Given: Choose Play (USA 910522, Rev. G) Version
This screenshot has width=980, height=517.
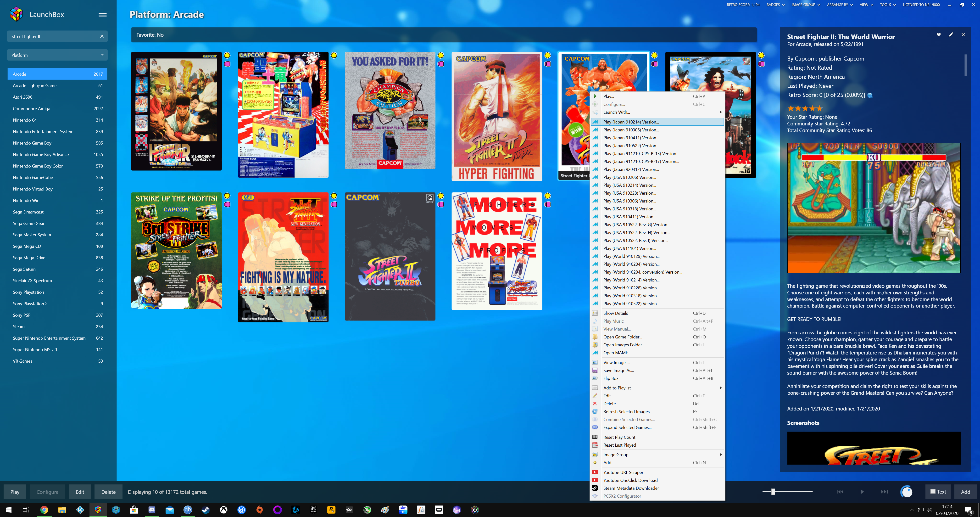Looking at the screenshot, I should click(657, 225).
